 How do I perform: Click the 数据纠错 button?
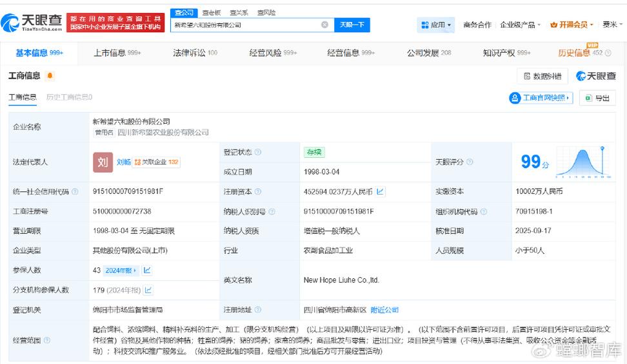542,76
